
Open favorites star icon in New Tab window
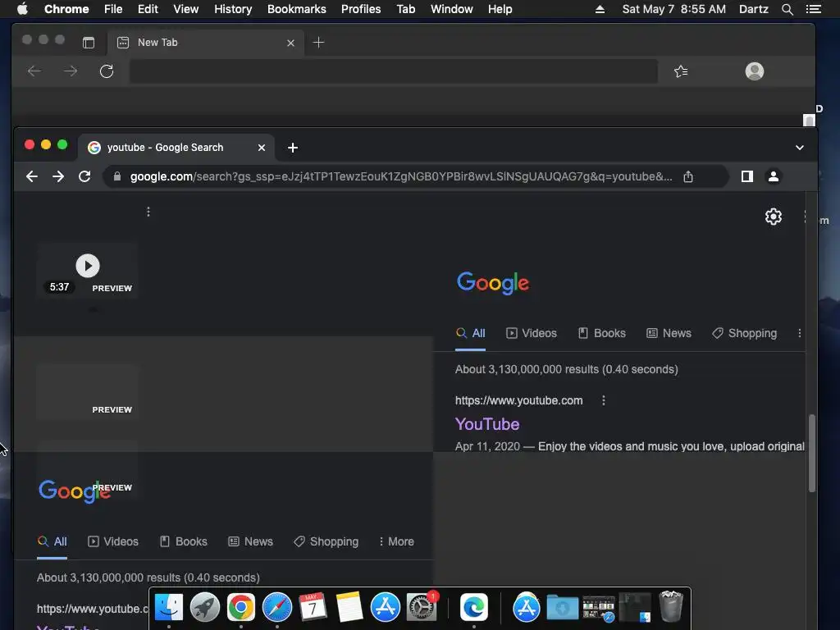pyautogui.click(x=681, y=71)
